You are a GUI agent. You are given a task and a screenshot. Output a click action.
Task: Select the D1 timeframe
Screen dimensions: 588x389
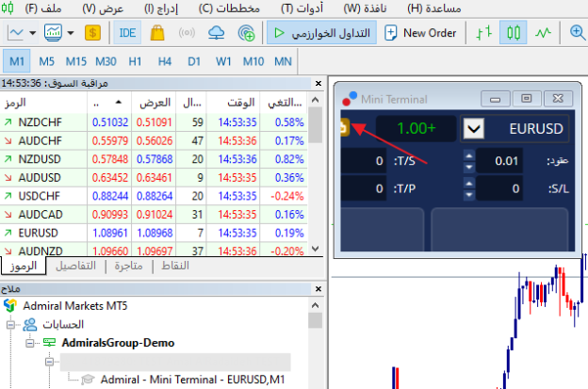[x=194, y=61]
